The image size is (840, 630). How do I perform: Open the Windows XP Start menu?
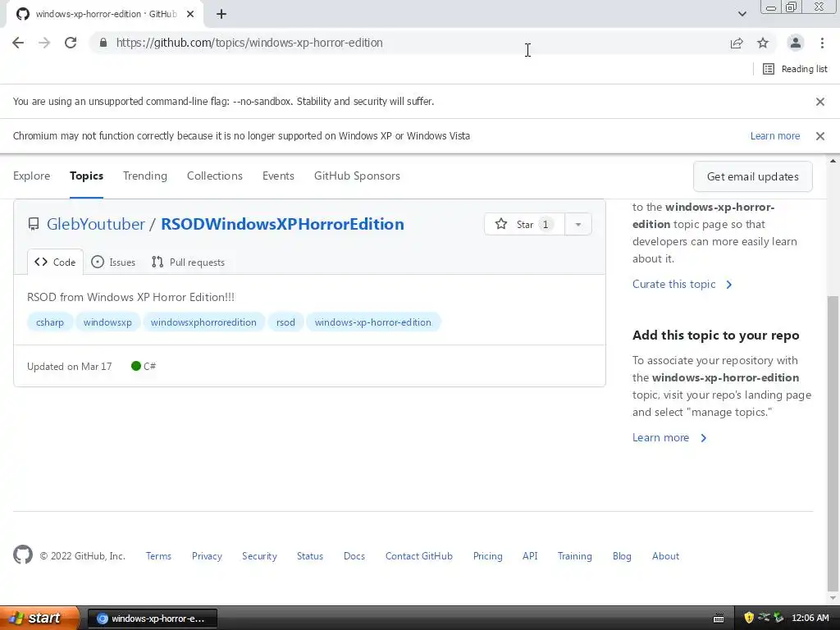pos(39,619)
